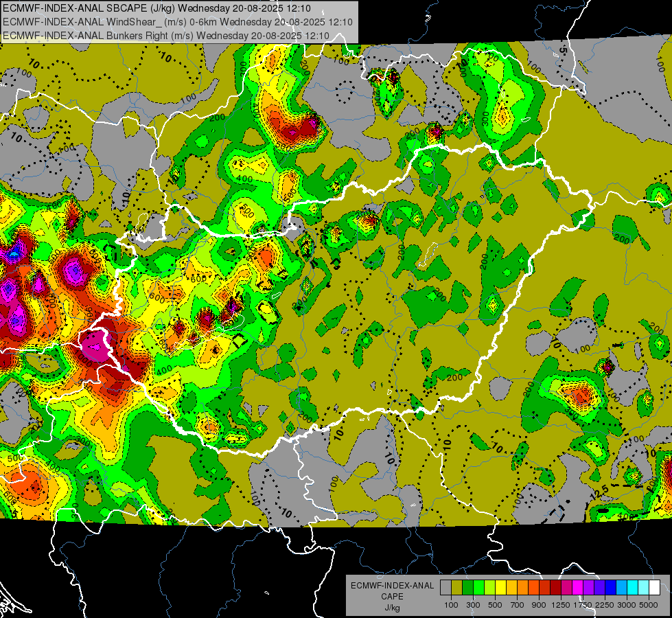
Task: Click the lime legend swatch before 500
Action: (x=490, y=587)
